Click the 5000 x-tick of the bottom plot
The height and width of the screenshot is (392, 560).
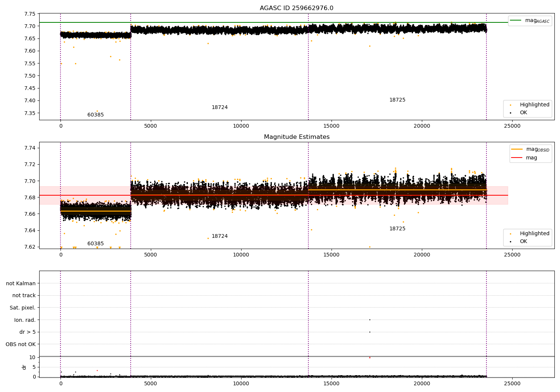(151, 383)
